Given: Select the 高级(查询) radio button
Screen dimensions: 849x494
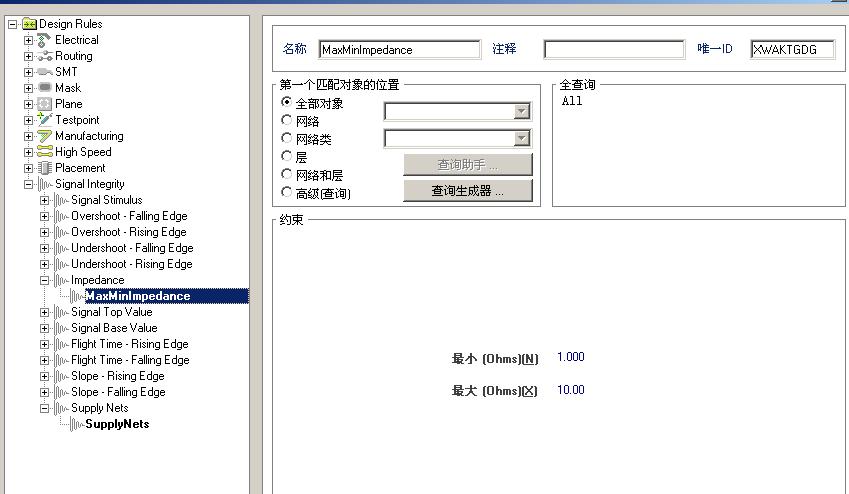Looking at the screenshot, I should pos(286,192).
